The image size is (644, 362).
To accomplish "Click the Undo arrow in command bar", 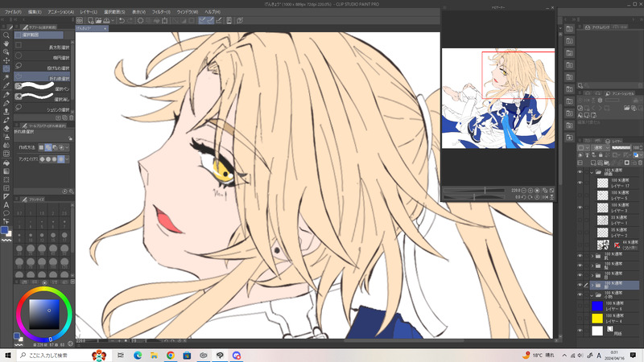I will click(x=122, y=20).
